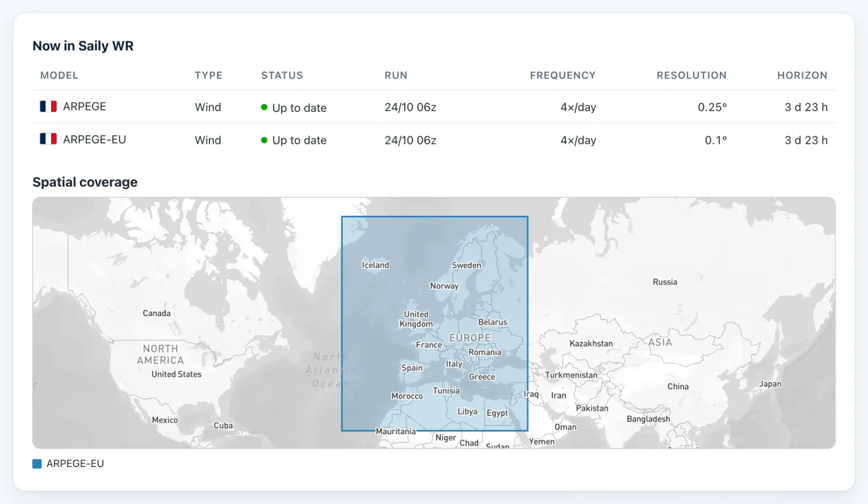This screenshot has height=504, width=868.
Task: Click the Kazakhstan label on the map
Action: 591,344
